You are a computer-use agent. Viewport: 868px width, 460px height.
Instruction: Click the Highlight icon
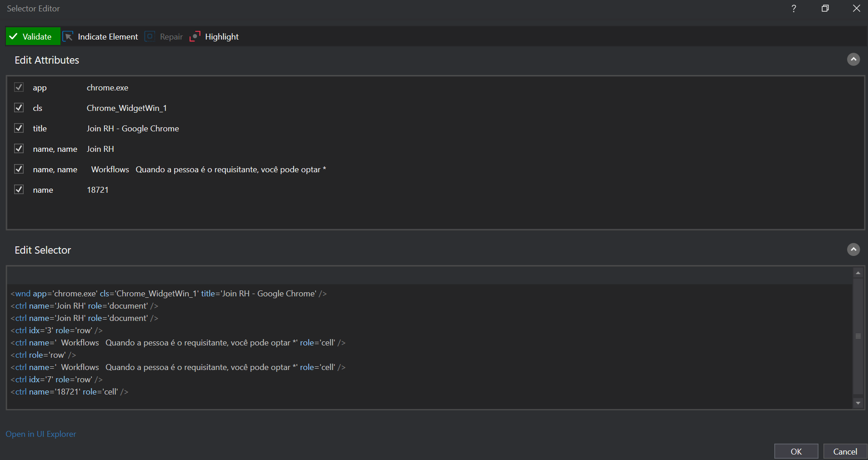(x=195, y=37)
